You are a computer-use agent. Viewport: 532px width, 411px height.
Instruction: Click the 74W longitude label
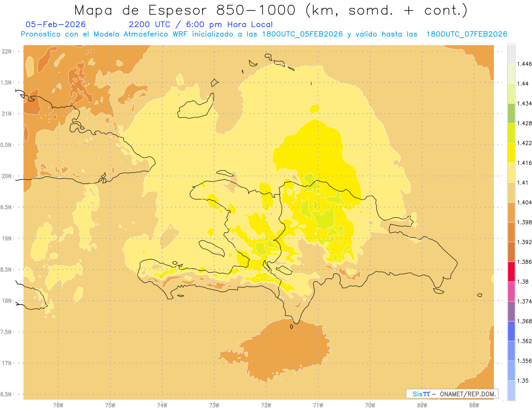click(162, 405)
